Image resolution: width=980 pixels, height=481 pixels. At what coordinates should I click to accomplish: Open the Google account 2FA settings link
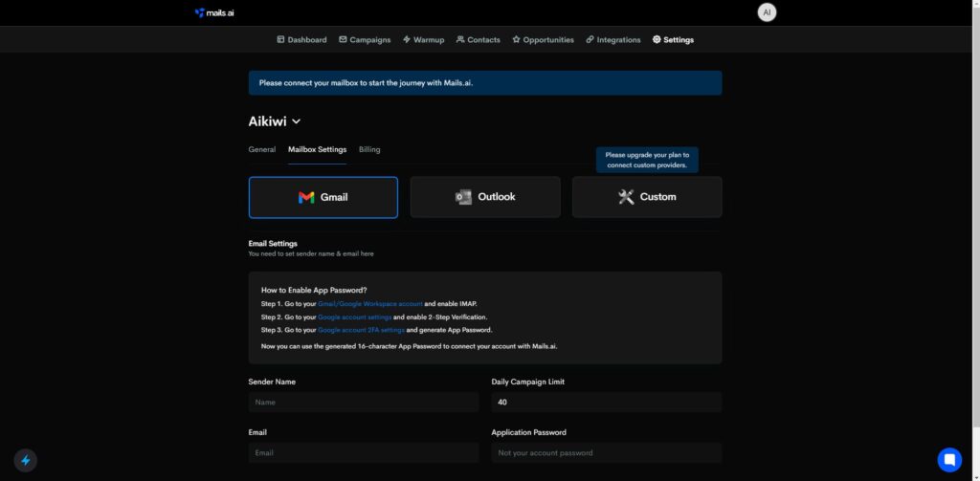(361, 330)
